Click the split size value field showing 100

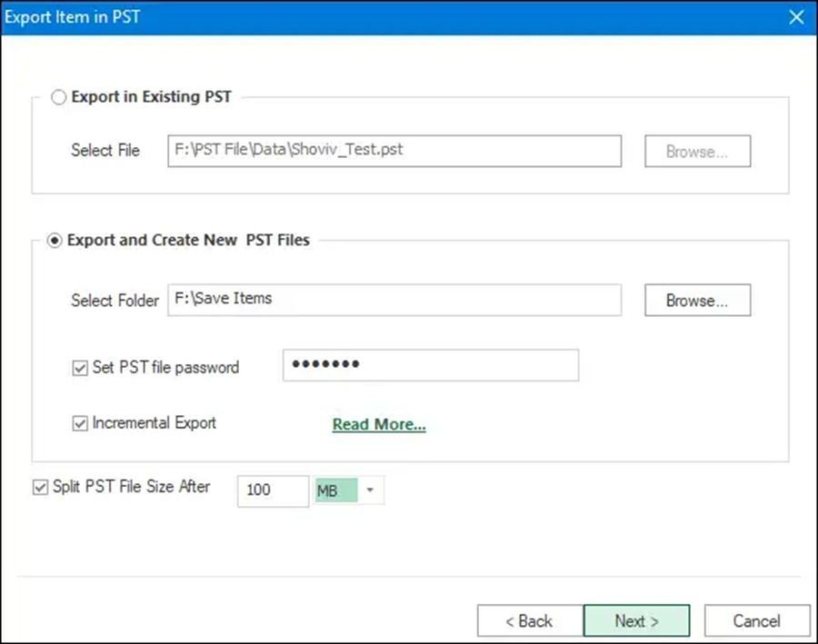coord(273,490)
